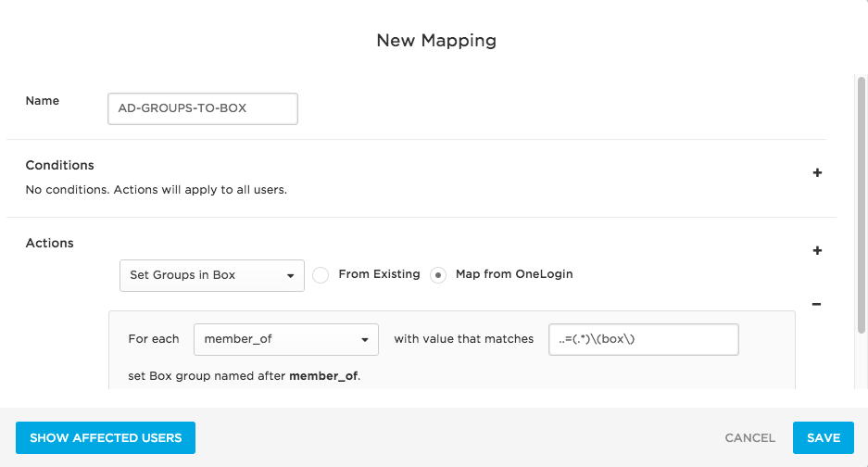Click the dialog's vertical scrollbar
The height and width of the screenshot is (467, 868).
[x=861, y=205]
